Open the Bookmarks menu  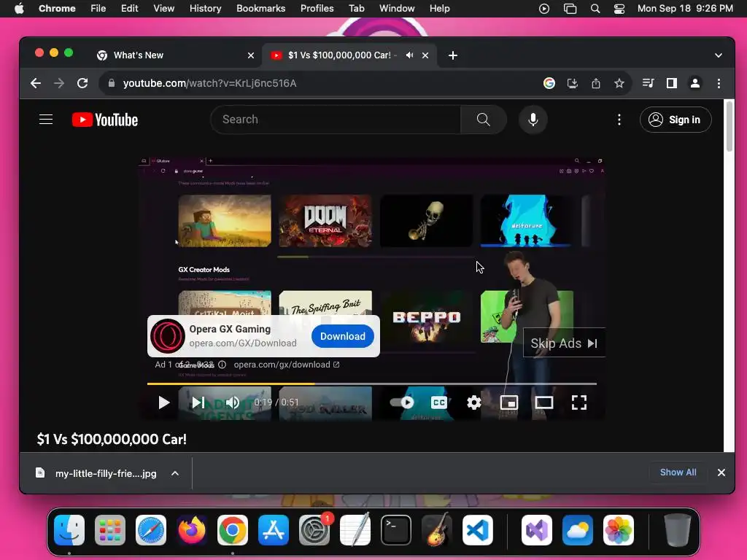tap(261, 9)
